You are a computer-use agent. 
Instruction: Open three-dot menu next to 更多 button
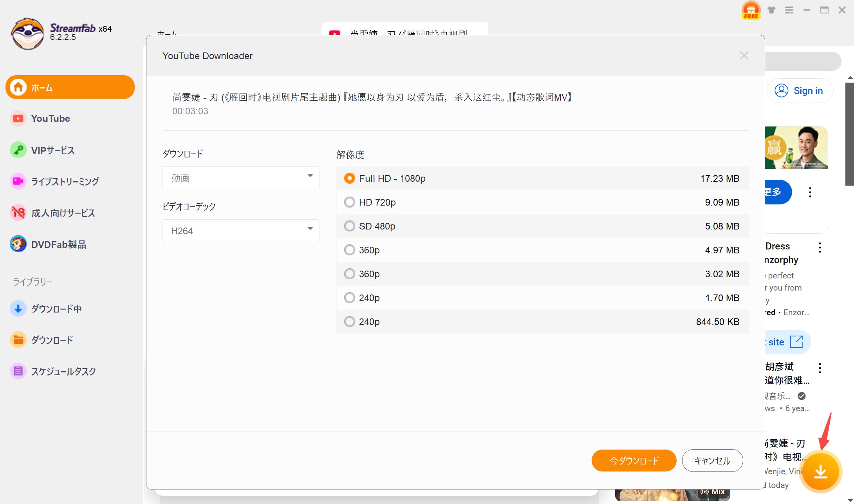pos(810,192)
